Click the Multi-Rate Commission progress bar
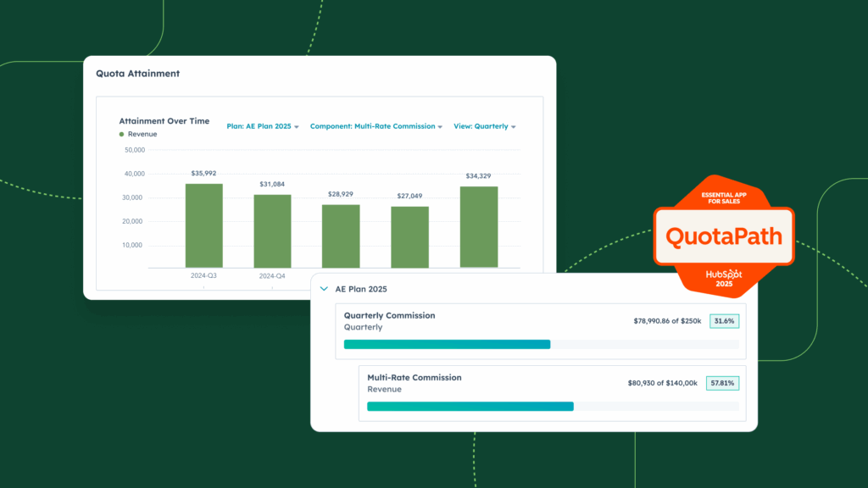 click(553, 406)
